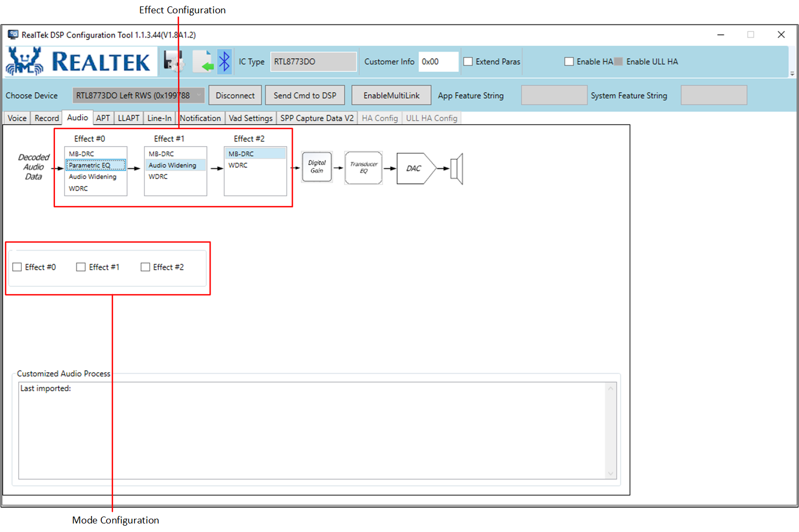Click the Customer Info 0x00 field
799x532 pixels.
pos(438,61)
